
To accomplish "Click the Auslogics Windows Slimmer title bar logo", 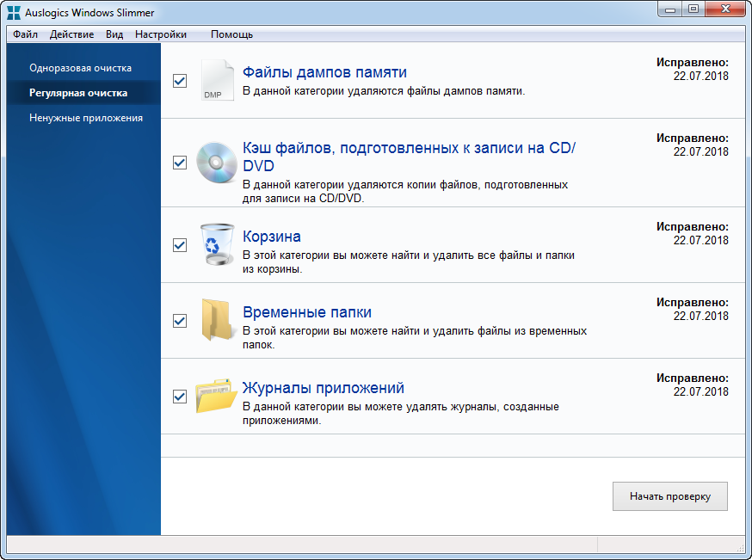I will [x=14, y=12].
